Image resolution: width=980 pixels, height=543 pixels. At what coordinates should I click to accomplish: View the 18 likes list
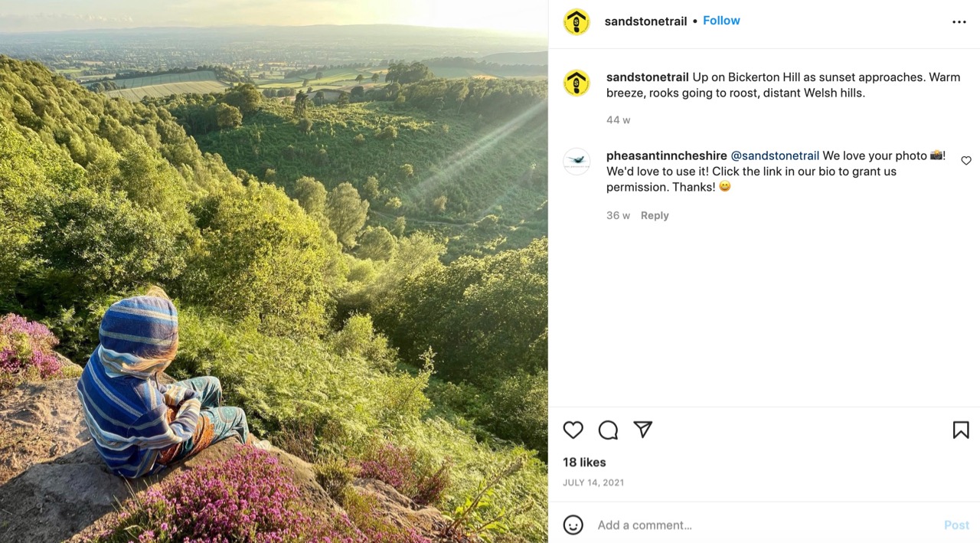tap(584, 463)
